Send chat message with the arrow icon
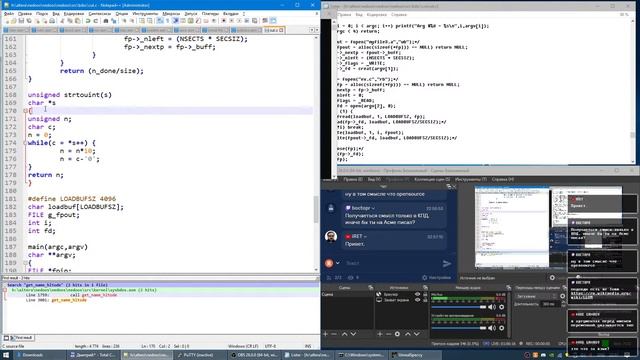This screenshot has width=640, height=360. pyautogui.click(x=447, y=264)
